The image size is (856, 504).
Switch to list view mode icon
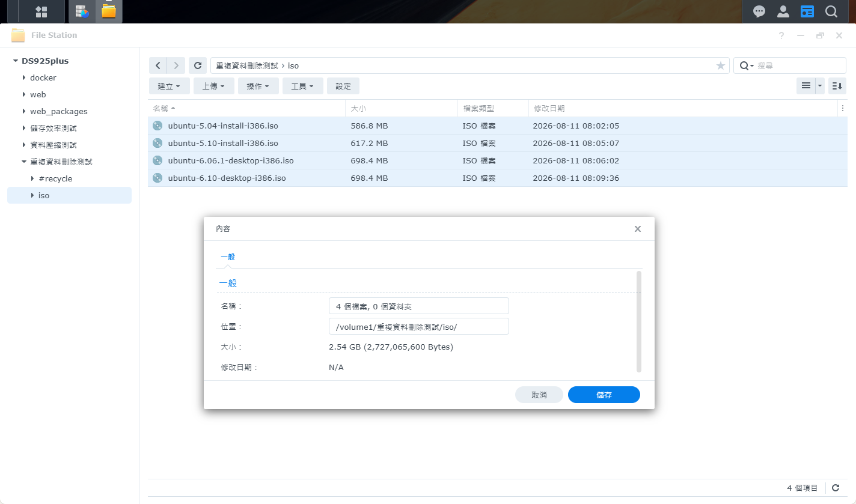click(x=806, y=86)
